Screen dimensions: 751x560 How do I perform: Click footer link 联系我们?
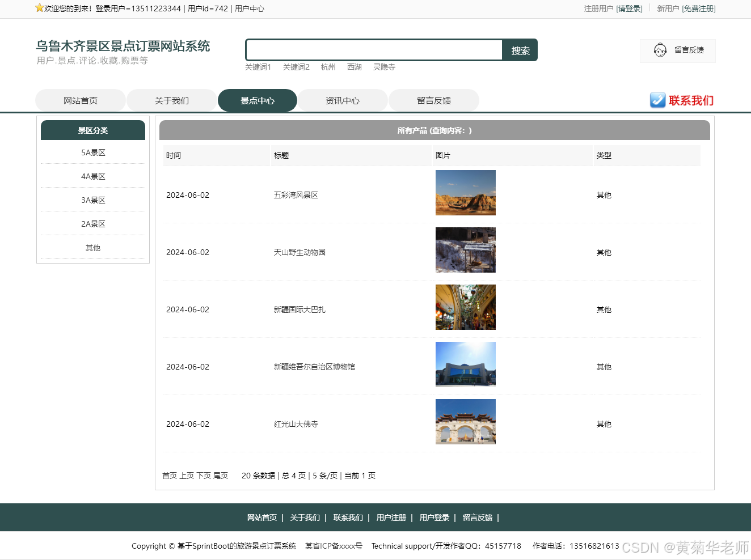(x=348, y=517)
